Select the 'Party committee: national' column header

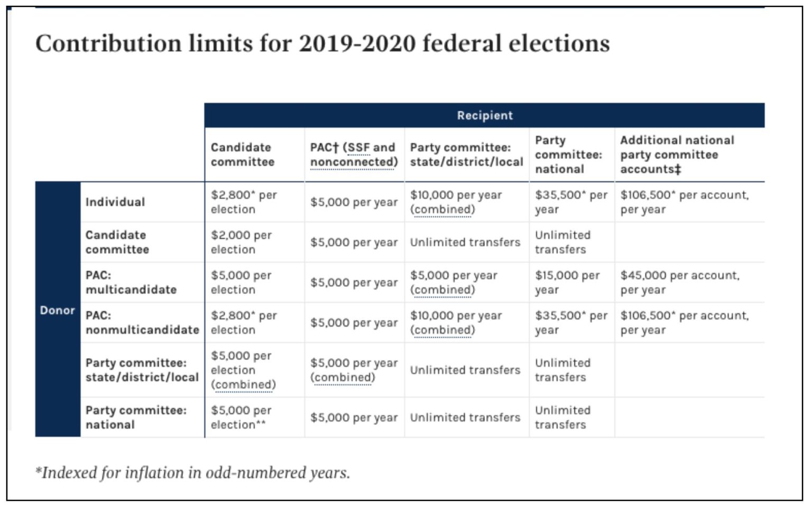pos(568,154)
